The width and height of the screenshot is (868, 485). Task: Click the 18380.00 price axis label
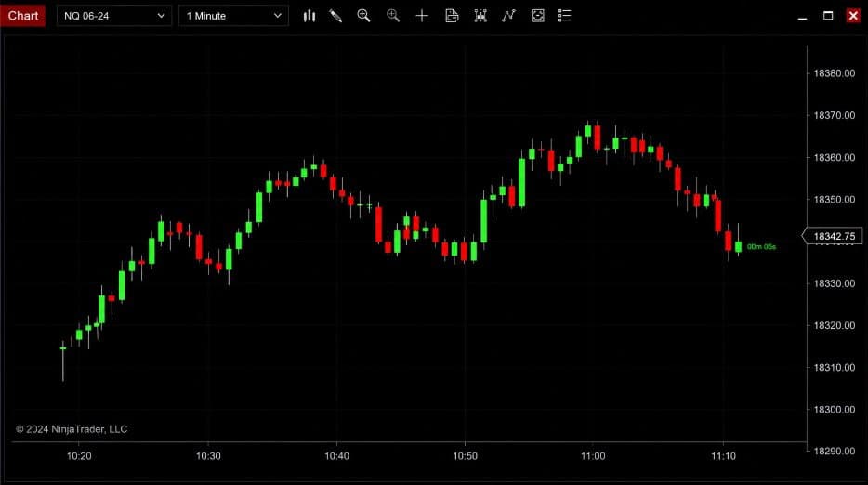834,73
